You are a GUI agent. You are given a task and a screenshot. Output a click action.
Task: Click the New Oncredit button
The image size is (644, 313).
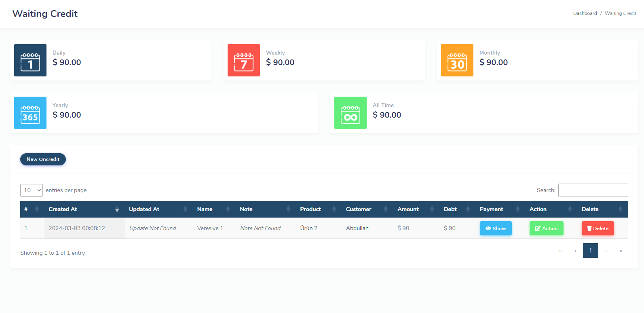(x=43, y=159)
